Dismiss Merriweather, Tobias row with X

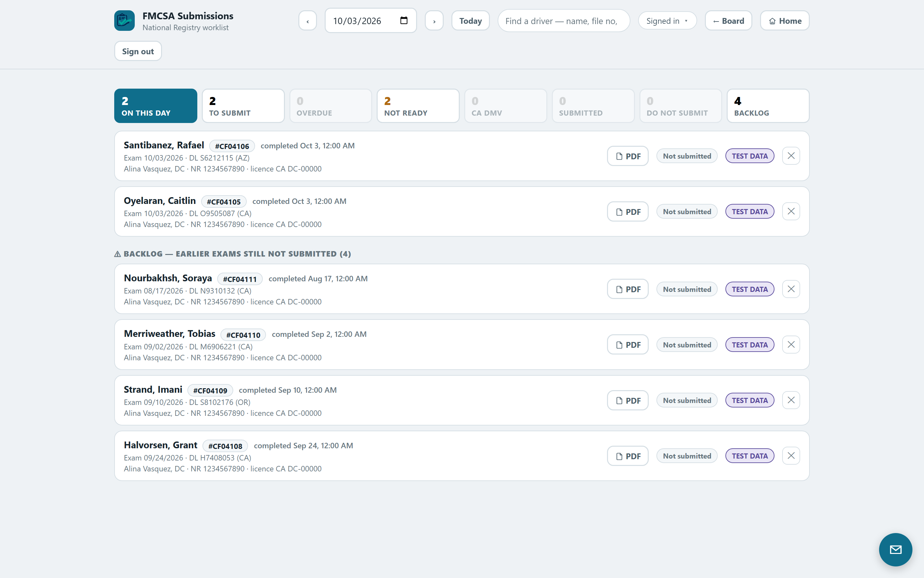click(791, 345)
